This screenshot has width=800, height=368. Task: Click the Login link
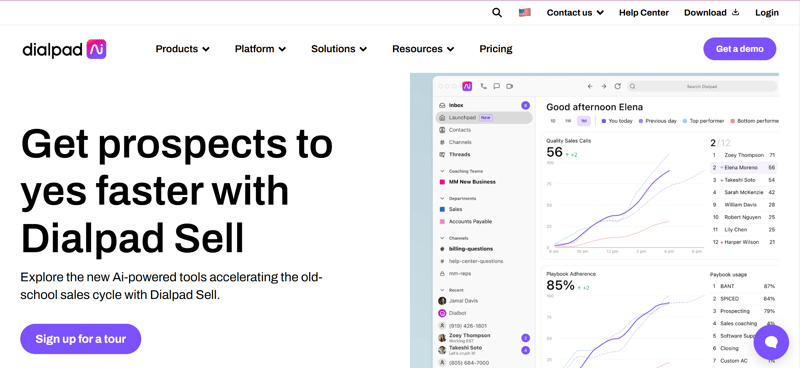click(x=767, y=13)
